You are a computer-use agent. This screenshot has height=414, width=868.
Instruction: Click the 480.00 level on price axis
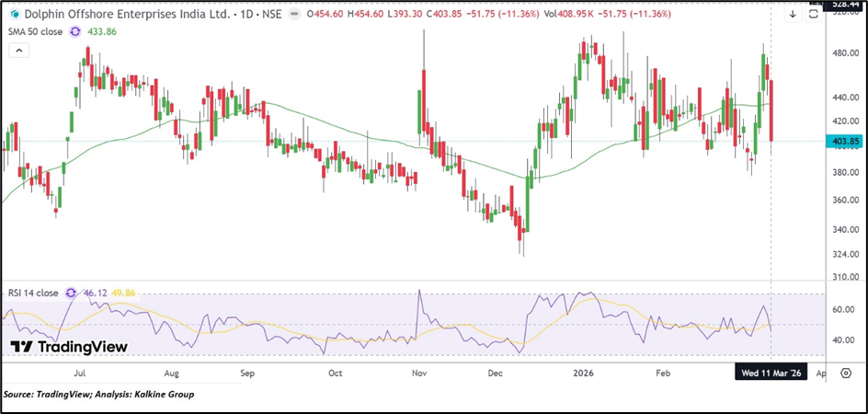tap(844, 53)
